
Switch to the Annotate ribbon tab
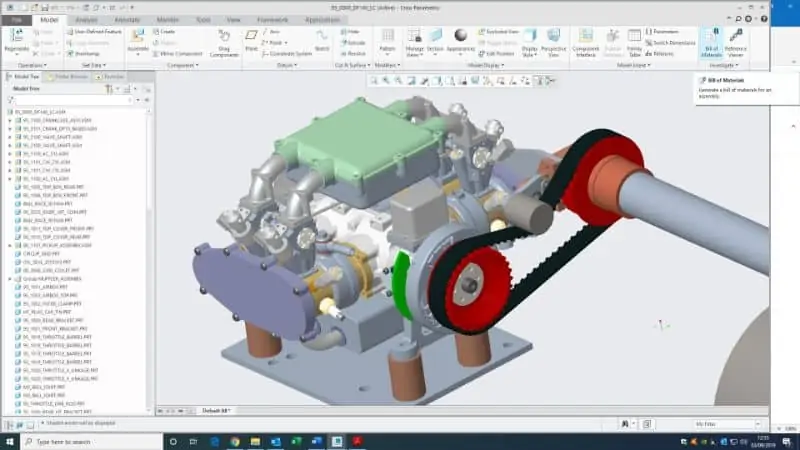coord(127,20)
